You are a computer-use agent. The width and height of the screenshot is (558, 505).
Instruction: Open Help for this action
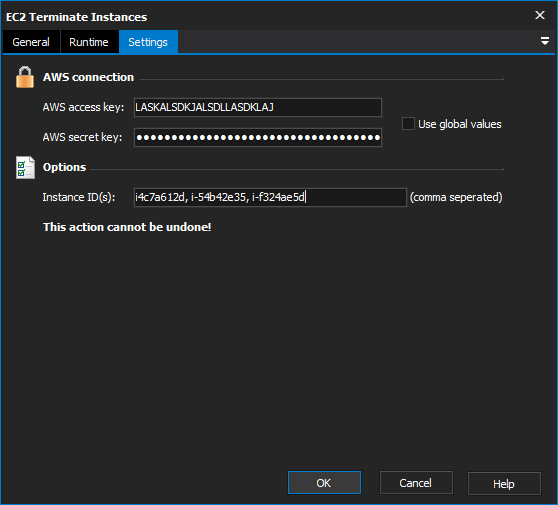[x=504, y=483]
